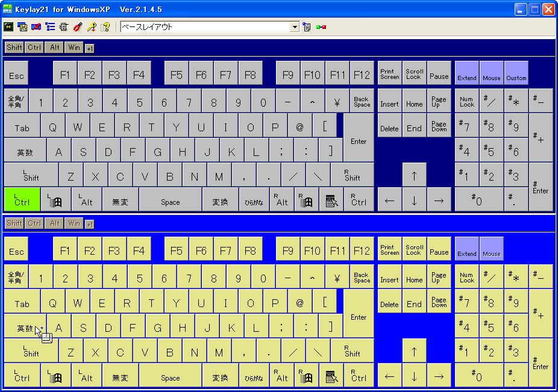Click the red pliers tool icon
The width and height of the screenshot is (558, 392).
[78, 26]
